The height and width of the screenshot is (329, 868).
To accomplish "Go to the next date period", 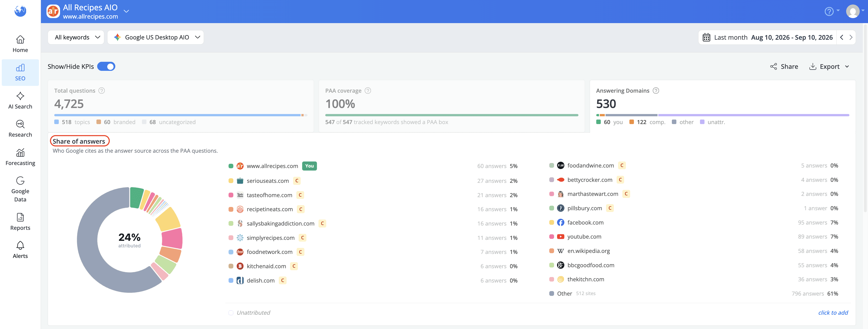I will (x=851, y=37).
